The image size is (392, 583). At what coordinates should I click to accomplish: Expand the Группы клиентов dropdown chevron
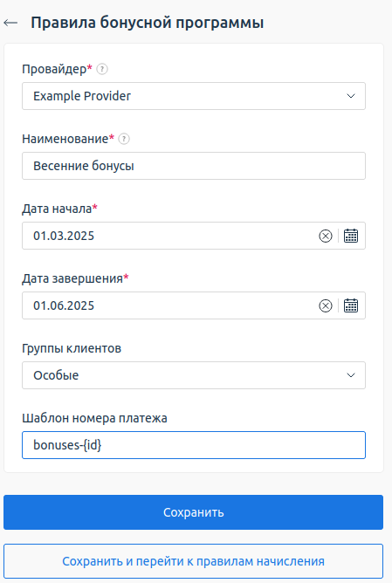351,375
